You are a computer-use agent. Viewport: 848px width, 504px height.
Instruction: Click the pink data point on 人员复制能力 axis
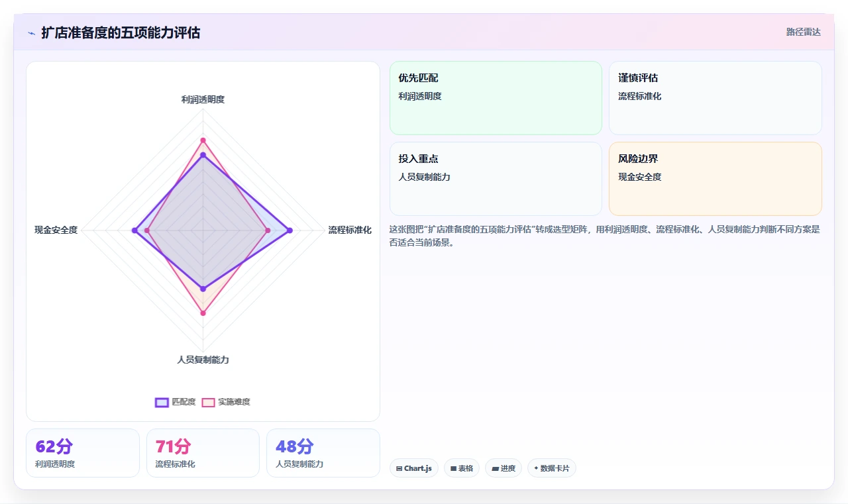[x=203, y=313]
